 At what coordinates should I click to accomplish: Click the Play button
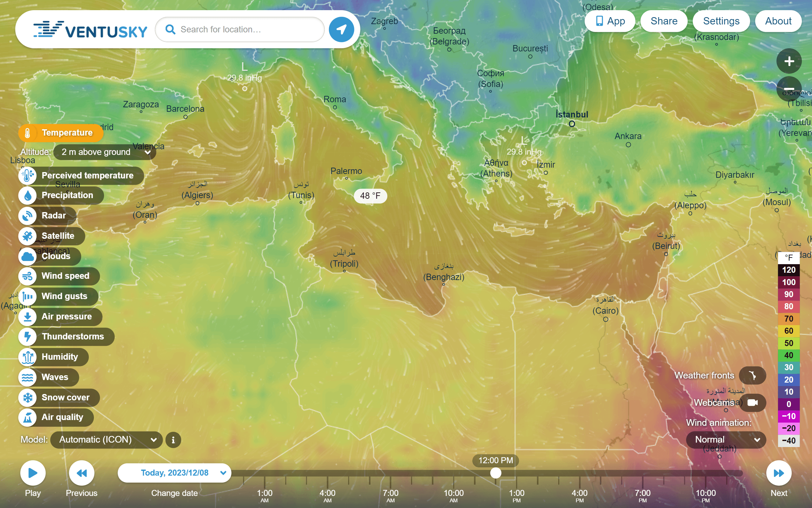coord(33,473)
